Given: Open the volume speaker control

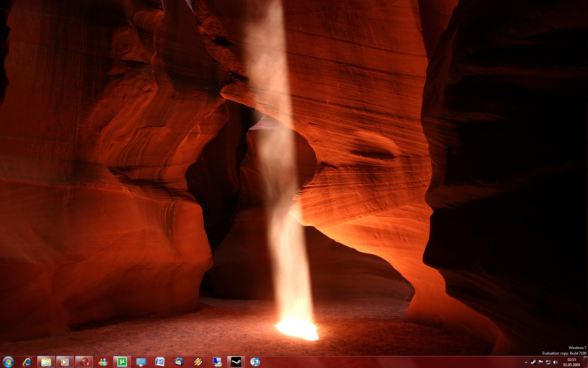Looking at the screenshot, I should (x=556, y=362).
